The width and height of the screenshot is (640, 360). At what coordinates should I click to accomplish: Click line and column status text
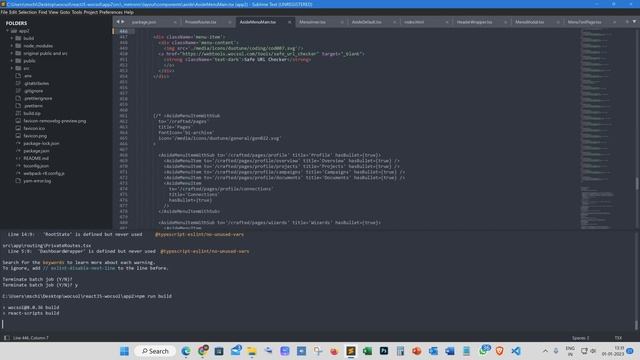pyautogui.click(x=31, y=338)
